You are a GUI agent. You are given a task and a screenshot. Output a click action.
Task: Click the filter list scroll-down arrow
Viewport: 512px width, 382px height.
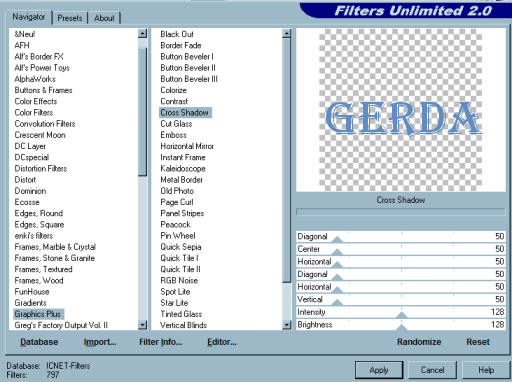[x=287, y=325]
